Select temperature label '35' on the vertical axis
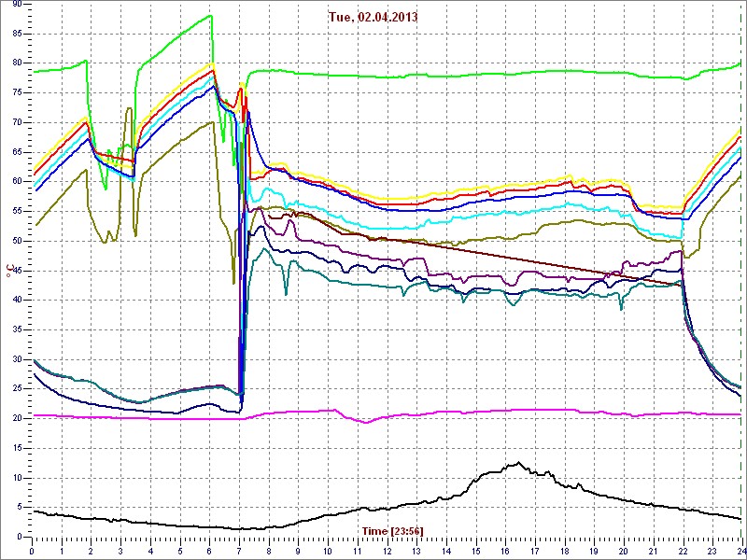The image size is (747, 560). (17, 329)
